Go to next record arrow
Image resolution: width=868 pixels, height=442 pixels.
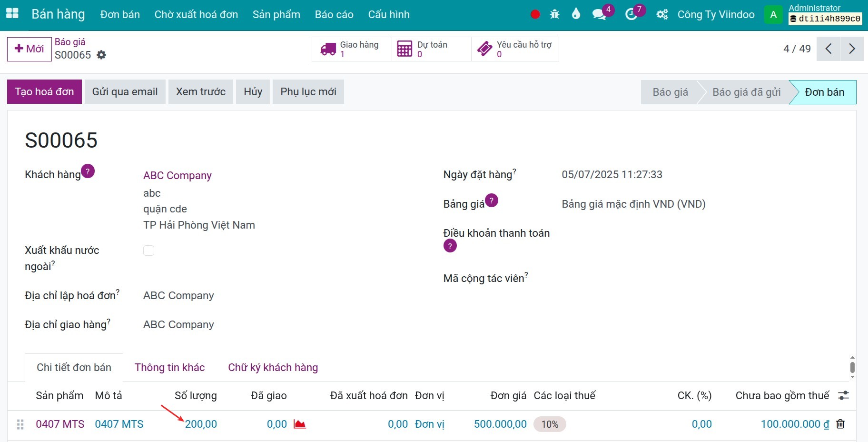[x=852, y=49]
